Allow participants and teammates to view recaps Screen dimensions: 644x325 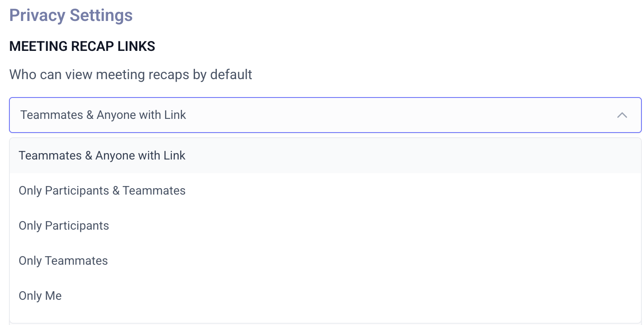pyautogui.click(x=102, y=191)
